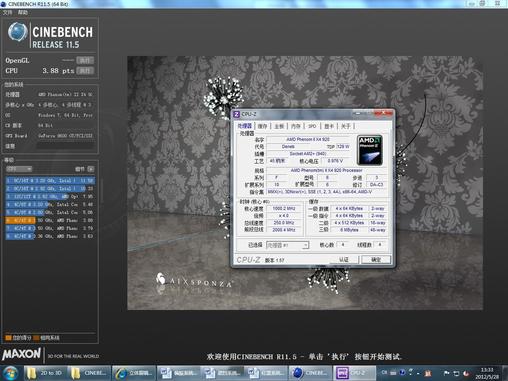Viewport: 508px width, 381px height.
Task: Open the 文件 menu in Cinebench
Action: click(x=7, y=13)
